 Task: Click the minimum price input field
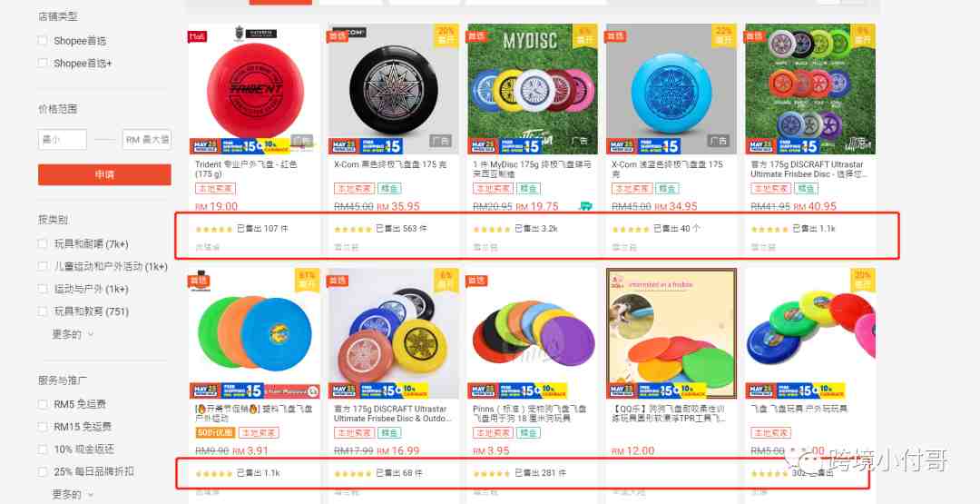pos(63,140)
